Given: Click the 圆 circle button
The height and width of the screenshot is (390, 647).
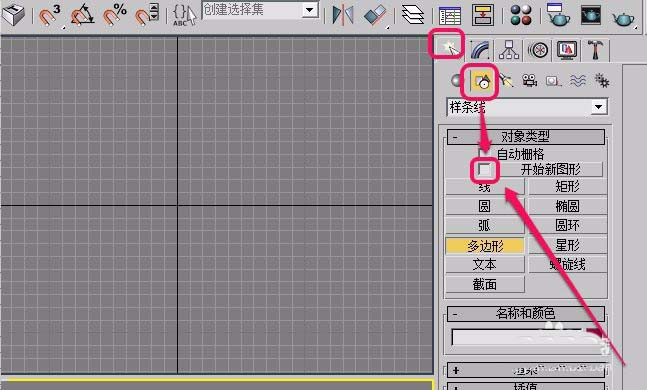Looking at the screenshot, I should 485,206.
